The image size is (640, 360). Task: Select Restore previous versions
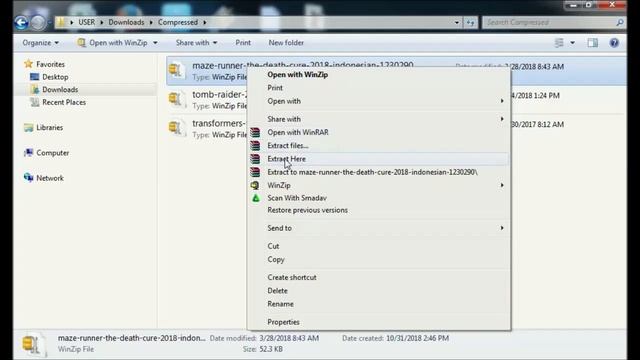[x=379, y=210]
